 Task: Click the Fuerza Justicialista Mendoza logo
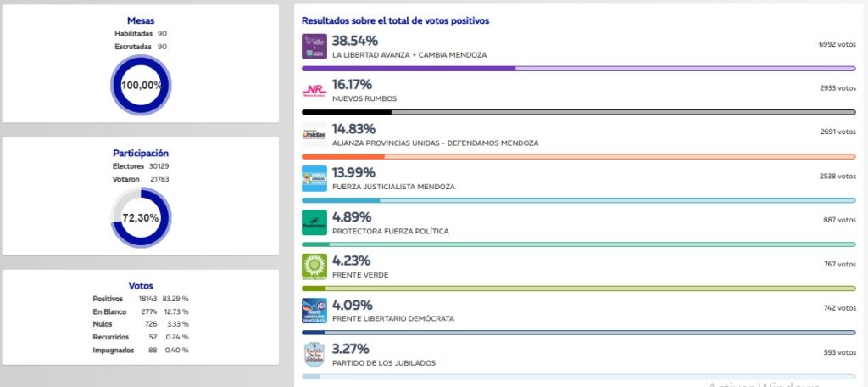click(x=314, y=178)
